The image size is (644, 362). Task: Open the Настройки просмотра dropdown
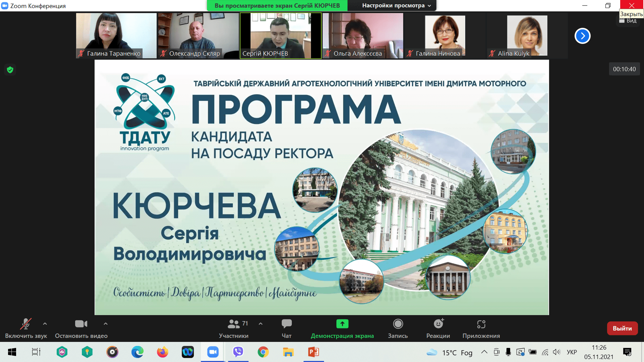point(397,6)
